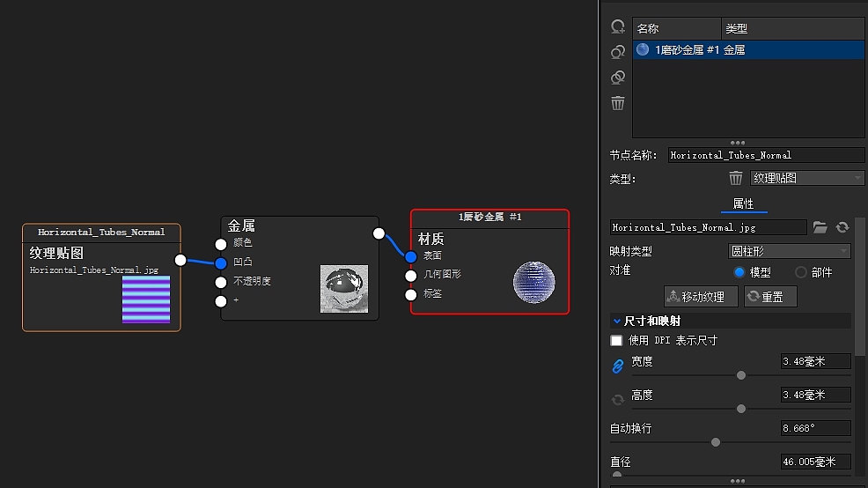This screenshot has width=868, height=488.
Task: Open the 类型 纹理贴图 dropdown
Action: coord(807,178)
